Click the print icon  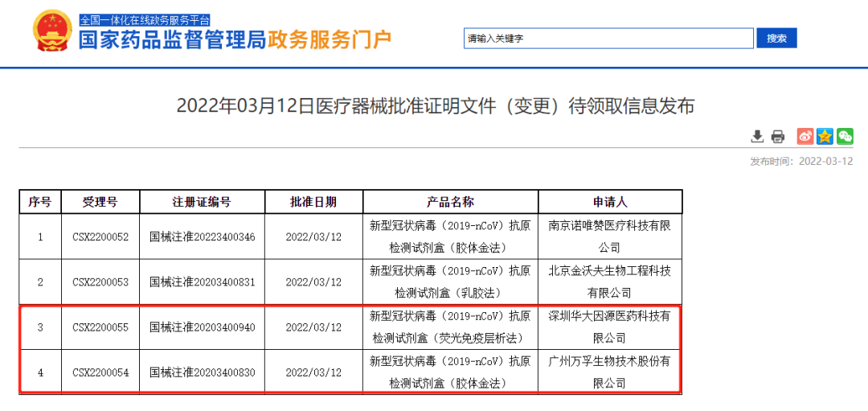coord(778,136)
